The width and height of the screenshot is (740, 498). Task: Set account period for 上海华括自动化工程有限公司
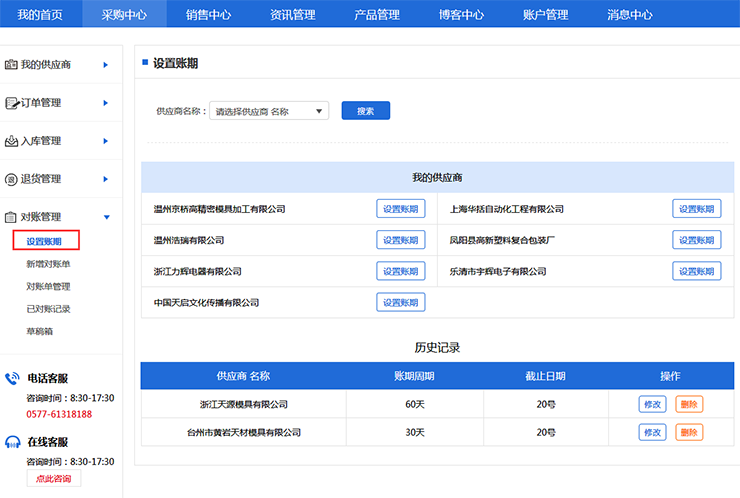pyautogui.click(x=697, y=209)
